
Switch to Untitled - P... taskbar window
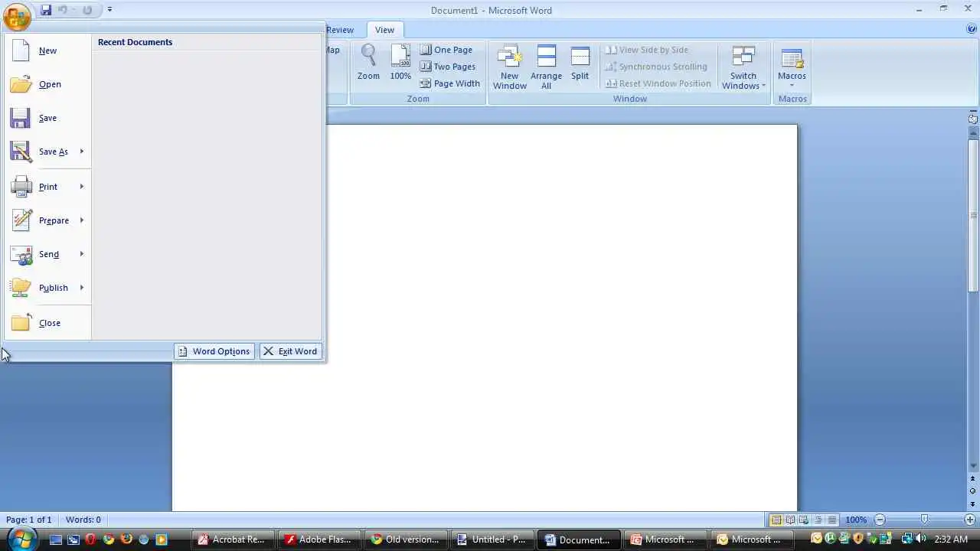tap(492, 540)
